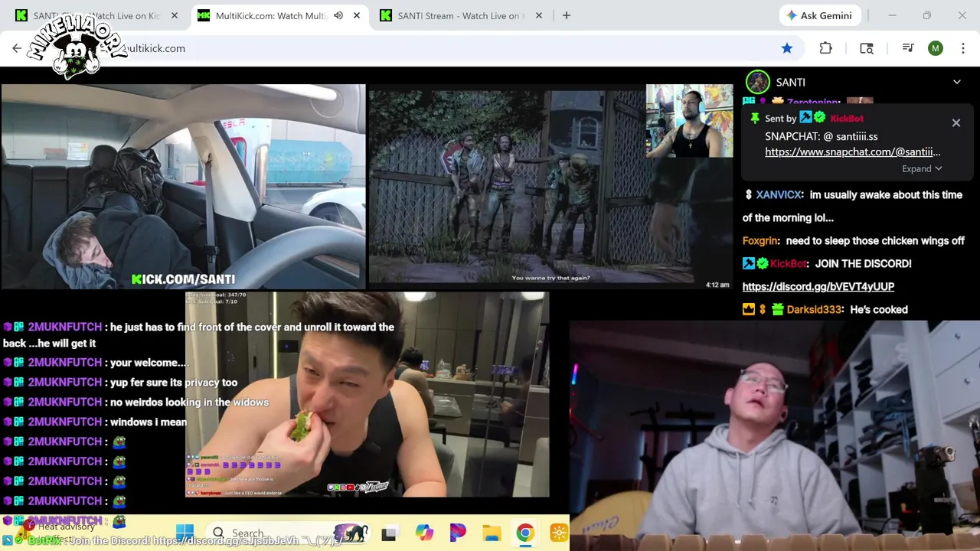Open Windows Start button
This screenshot has height=551, width=980.
click(185, 533)
